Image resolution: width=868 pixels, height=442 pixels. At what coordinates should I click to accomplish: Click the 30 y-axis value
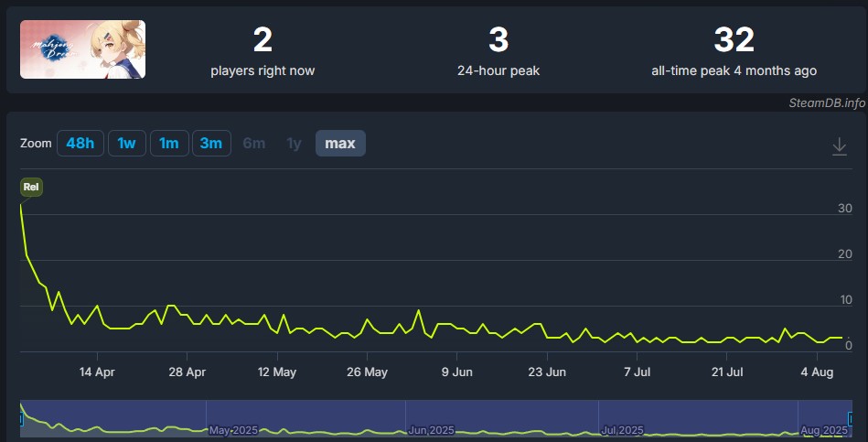coord(845,209)
